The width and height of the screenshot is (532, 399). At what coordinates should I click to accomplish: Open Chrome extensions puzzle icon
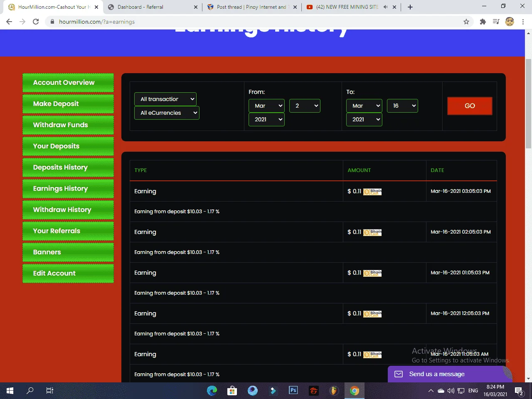point(483,22)
